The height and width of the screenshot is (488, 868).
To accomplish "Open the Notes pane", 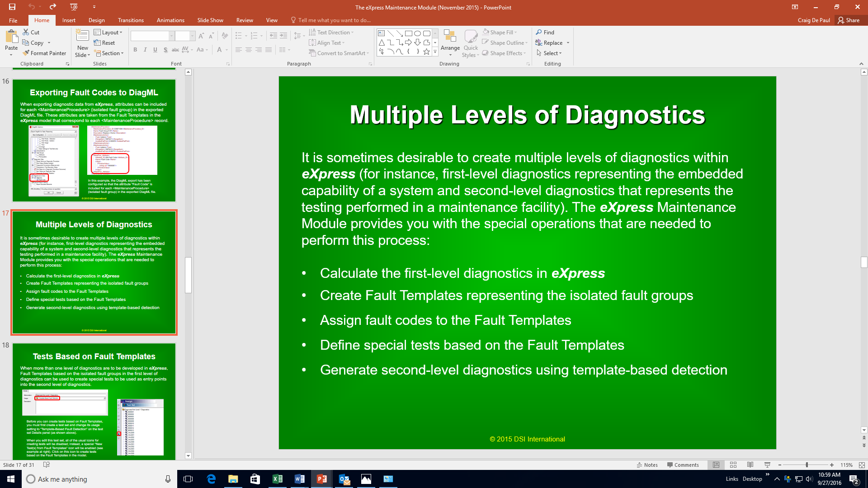I will pyautogui.click(x=647, y=465).
